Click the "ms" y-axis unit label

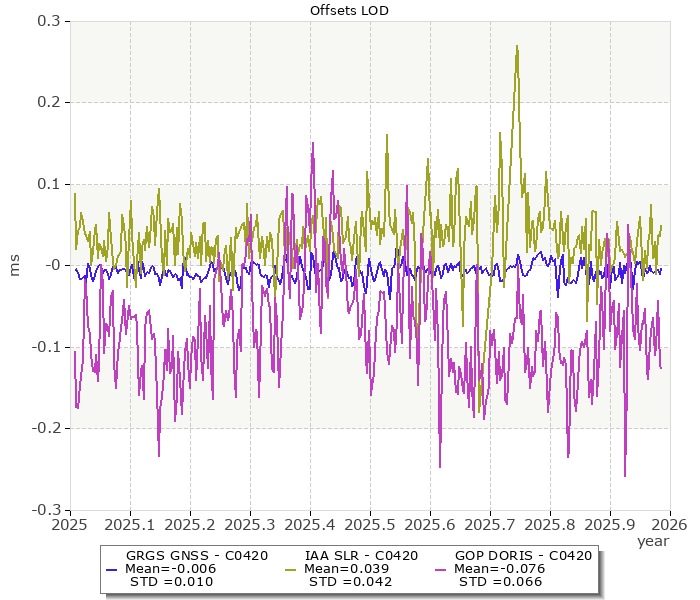coord(14,265)
